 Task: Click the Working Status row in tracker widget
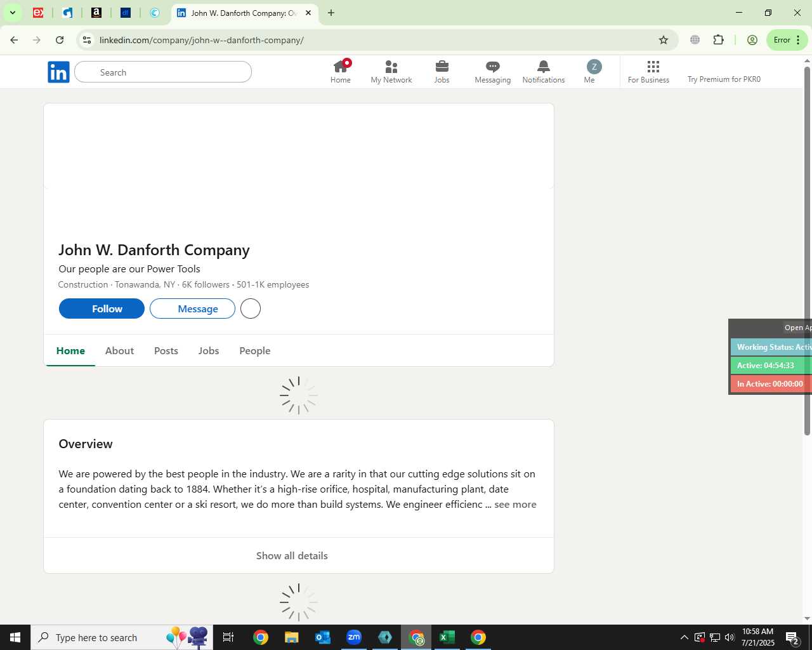pyautogui.click(x=771, y=347)
